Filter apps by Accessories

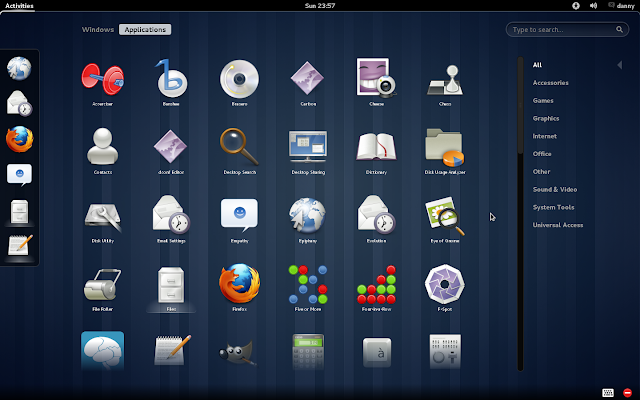pyautogui.click(x=550, y=82)
